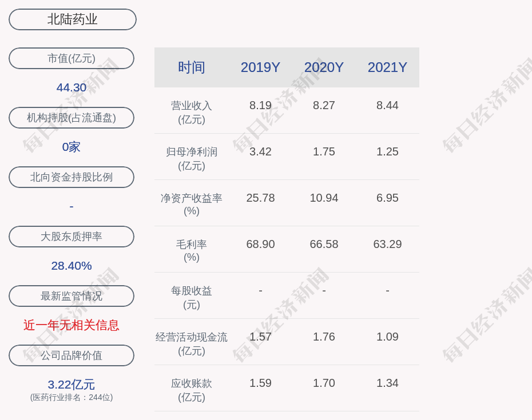Click 2020 gross margin value 66.58
The height and width of the screenshot is (420, 532).
[x=324, y=244]
